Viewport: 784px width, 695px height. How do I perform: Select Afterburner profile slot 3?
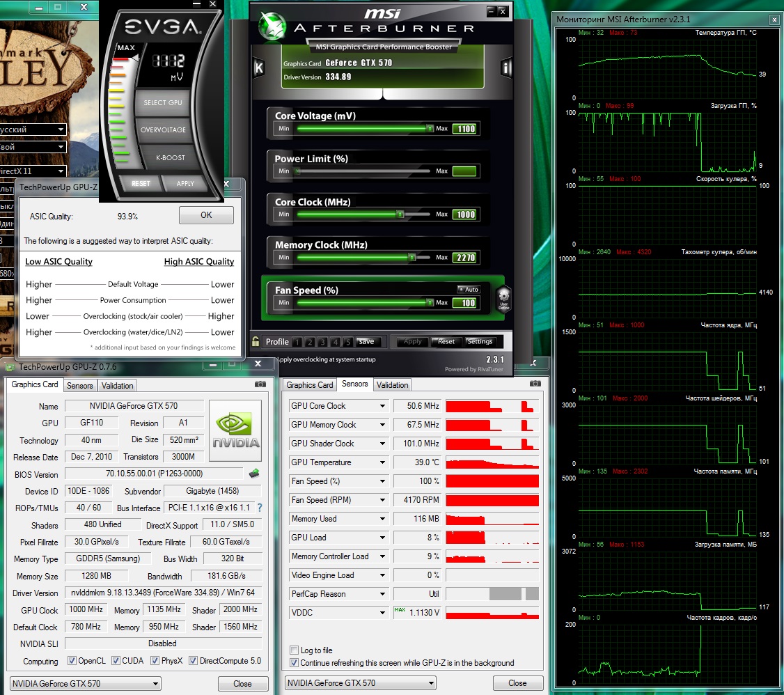[322, 342]
